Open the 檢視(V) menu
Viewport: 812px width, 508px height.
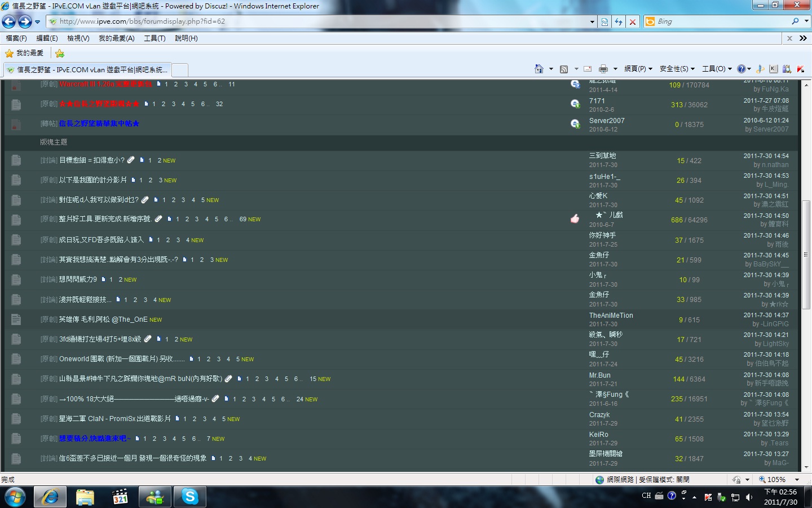(x=78, y=38)
